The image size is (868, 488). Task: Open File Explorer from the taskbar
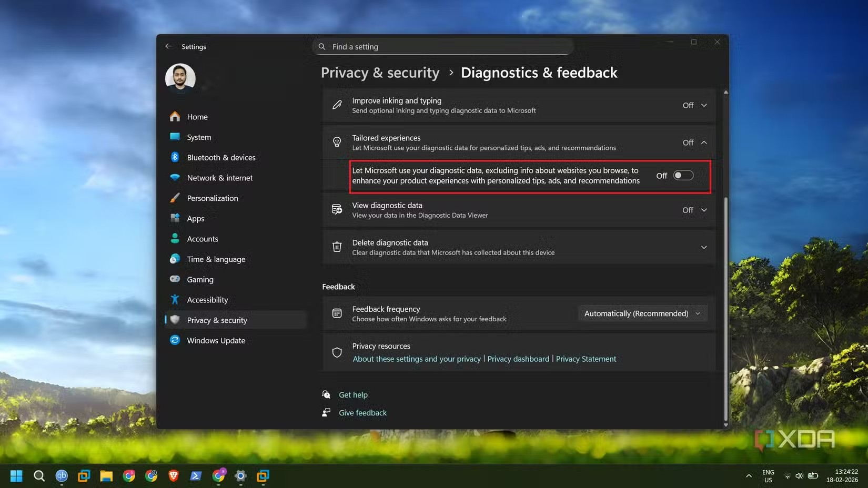click(106, 476)
